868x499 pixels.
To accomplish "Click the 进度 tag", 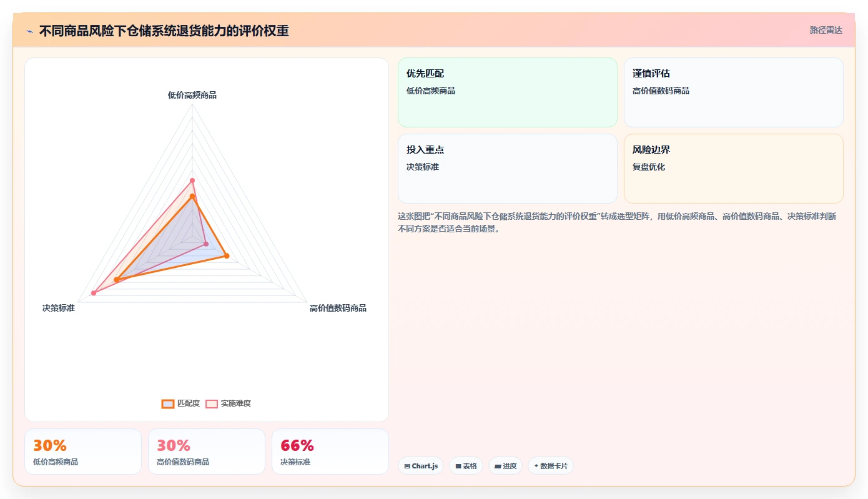I will 505,466.
